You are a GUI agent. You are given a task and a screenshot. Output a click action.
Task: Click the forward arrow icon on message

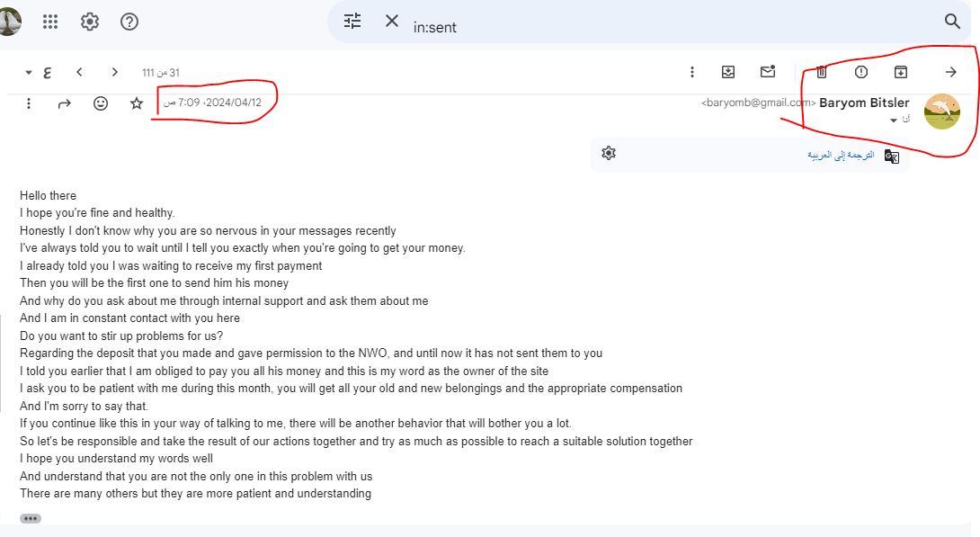click(64, 103)
